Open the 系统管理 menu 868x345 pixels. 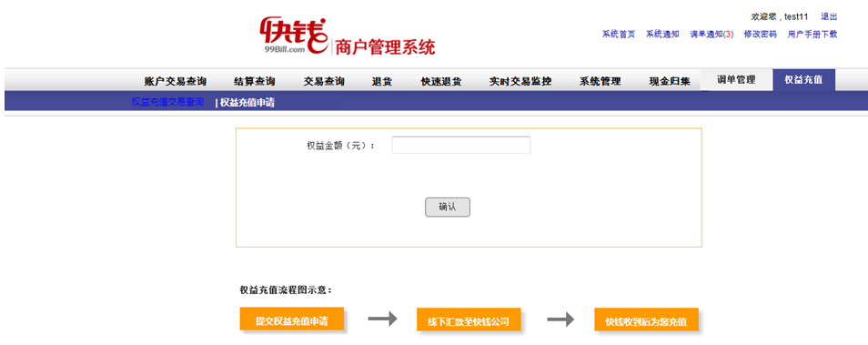(x=601, y=81)
